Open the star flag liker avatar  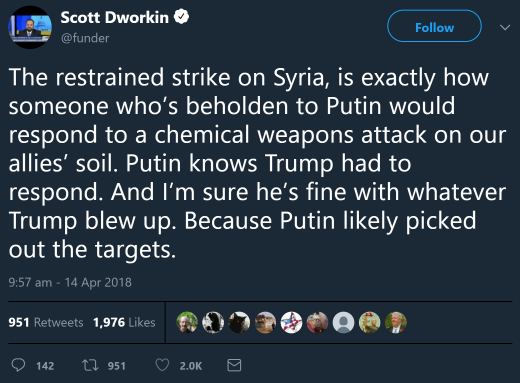pyautogui.click(x=291, y=322)
